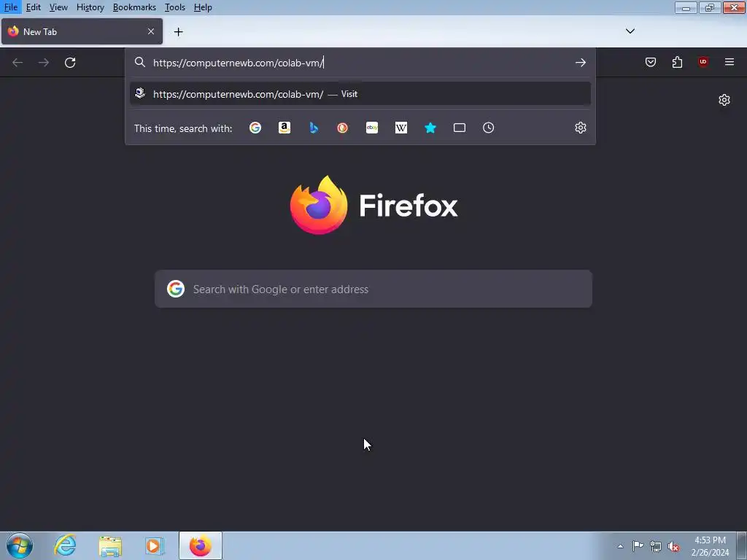Search in open Tabs icon
The width and height of the screenshot is (747, 560).
point(460,128)
